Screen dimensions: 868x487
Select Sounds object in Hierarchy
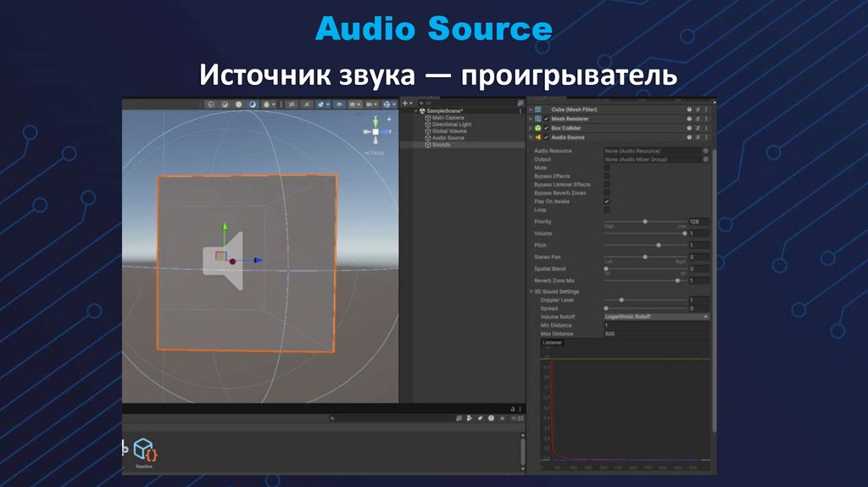[441, 144]
